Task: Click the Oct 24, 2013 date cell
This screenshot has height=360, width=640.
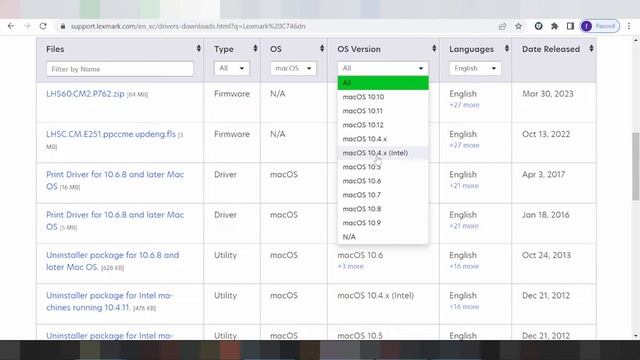Action: [x=547, y=255]
